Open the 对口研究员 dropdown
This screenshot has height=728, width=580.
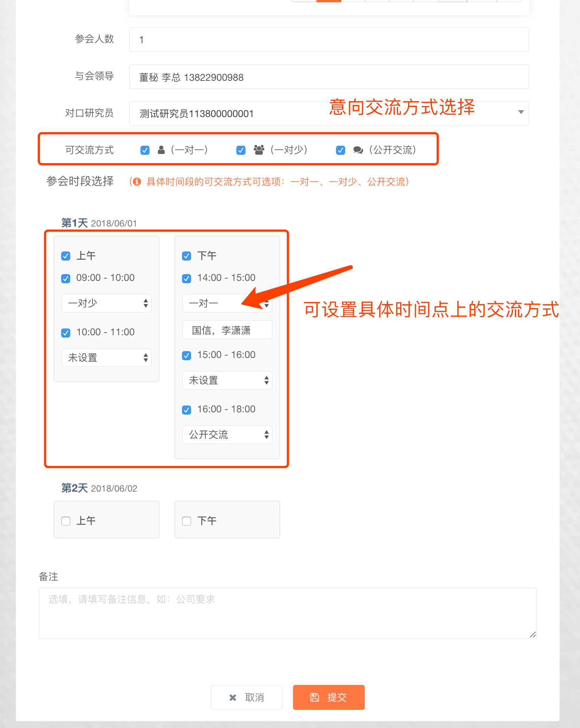tap(329, 113)
